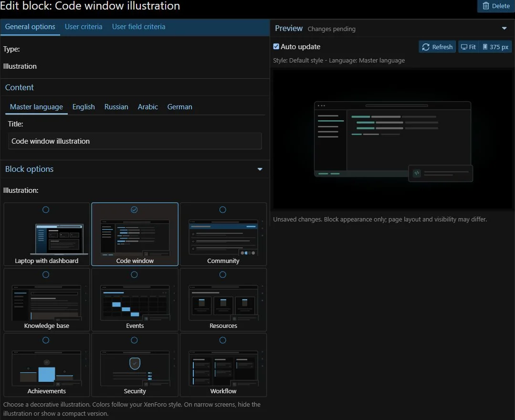This screenshot has height=420, width=515.
Task: Select the Russian language tab
Action: (116, 107)
